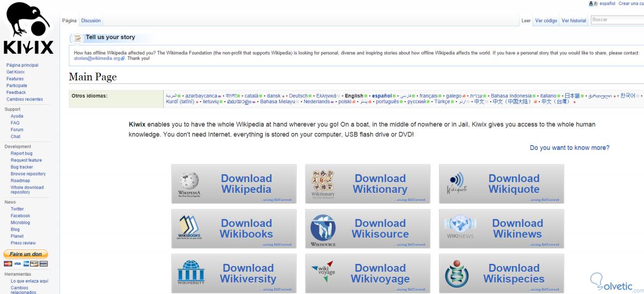Select the Leer tab
The image size is (644, 294).
526,20
